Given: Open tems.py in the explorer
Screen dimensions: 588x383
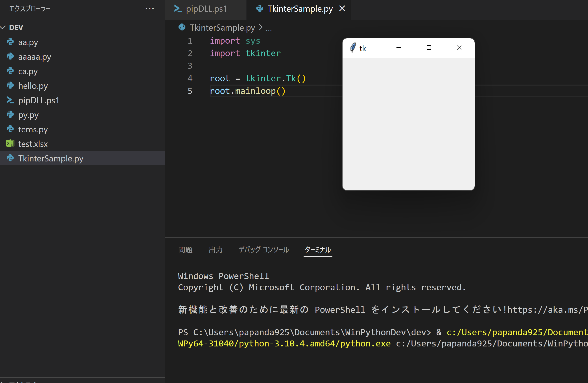Looking at the screenshot, I should pos(82,129).
